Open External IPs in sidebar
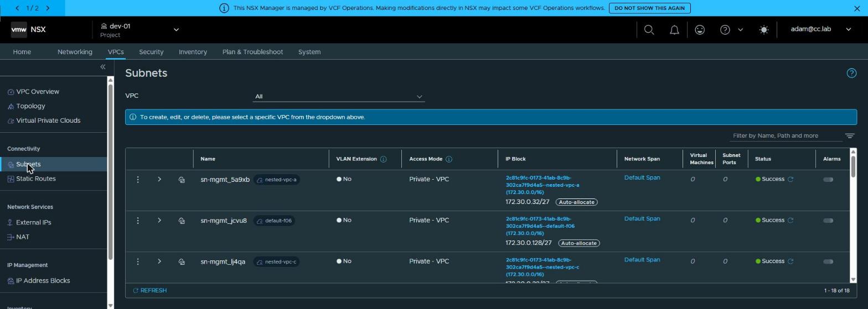 (x=34, y=222)
